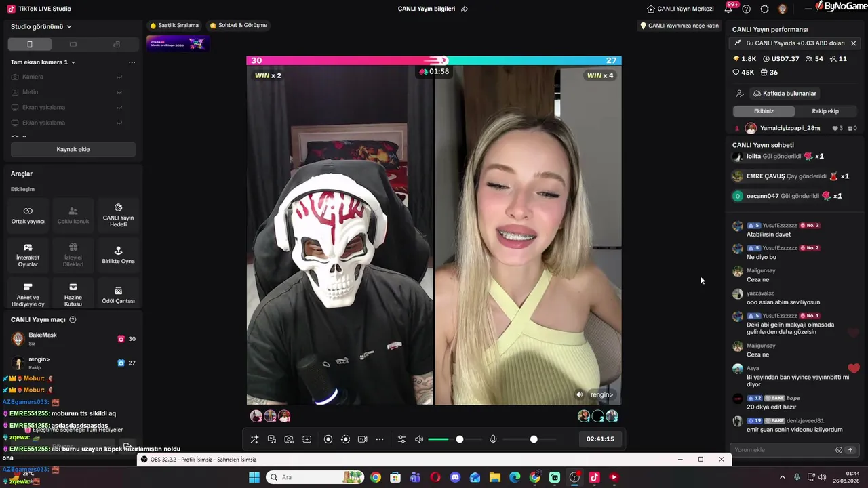868x488 pixels.
Task: Open the emoji picker in comment box
Action: coord(839,450)
